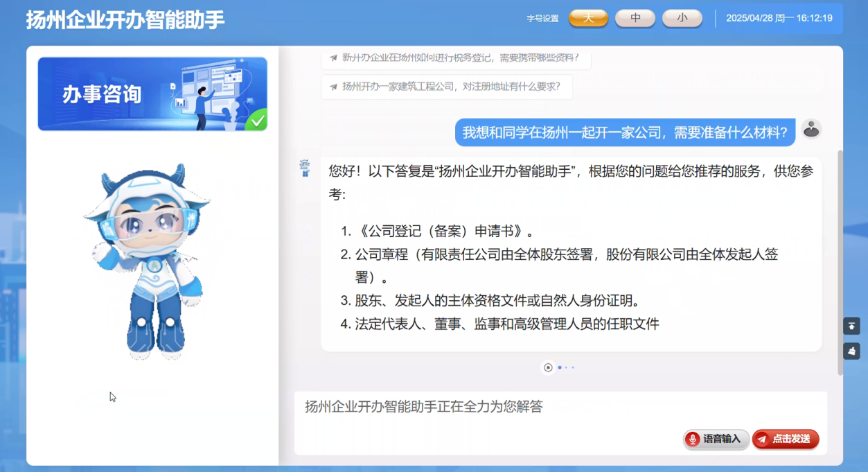
Task: Click the paper plane icon beside 建筑工程公司 suggestion
Action: click(334, 87)
